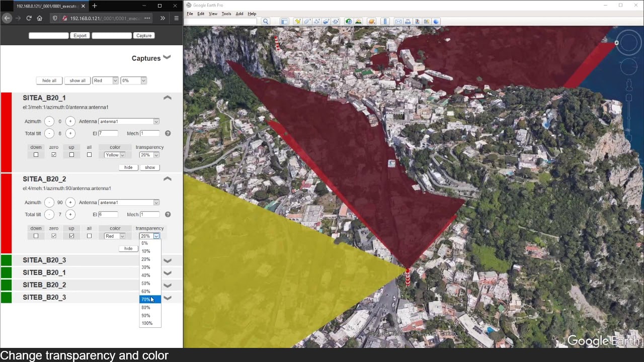The image size is (644, 362).
Task: Choose 70% in the transparency list
Action: [150, 299]
